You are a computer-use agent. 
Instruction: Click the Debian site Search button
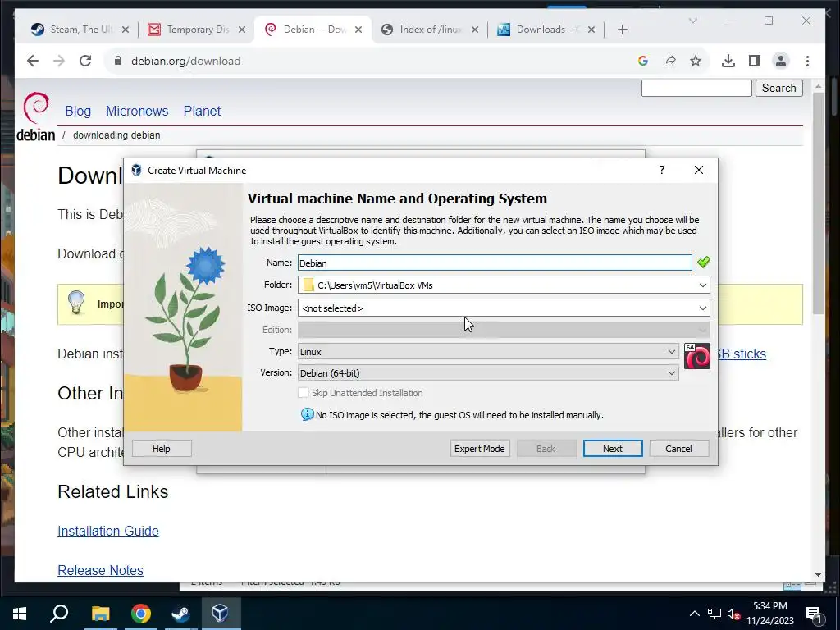779,88
